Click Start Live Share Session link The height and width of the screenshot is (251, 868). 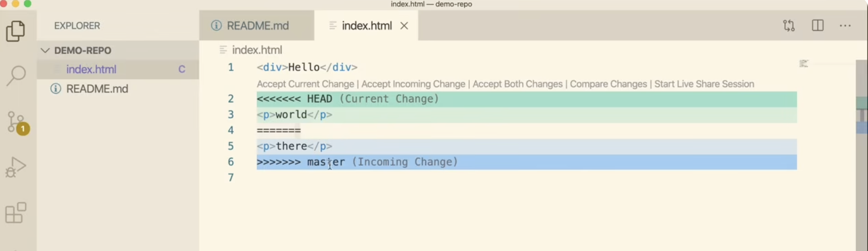704,84
